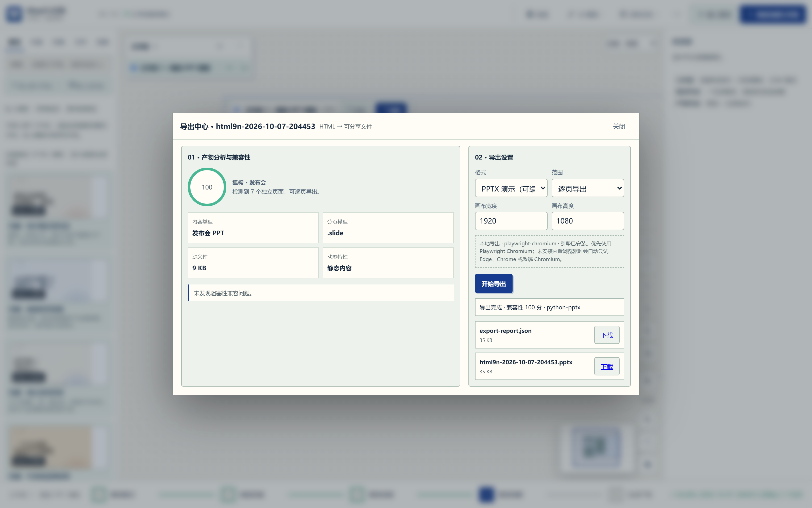Viewport: 812px width, 508px height.
Task: Click the 未发现阻塞性兼容问题 message
Action: coord(321,293)
